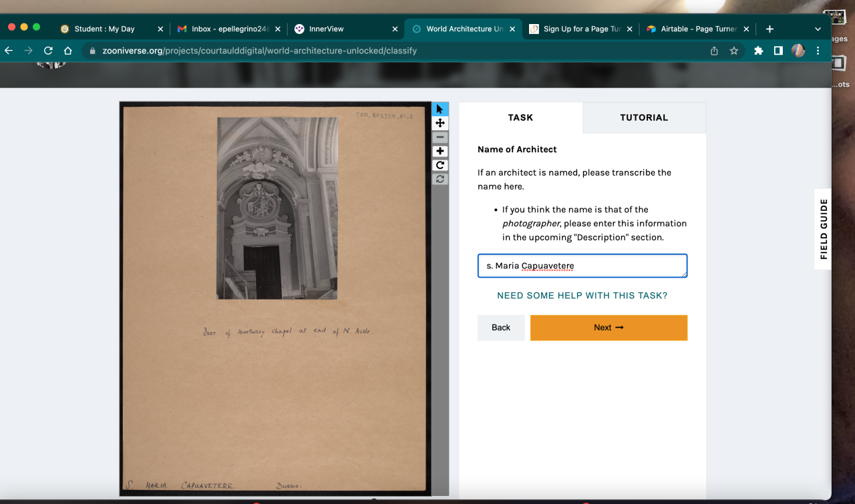Click the Back button

(501, 327)
